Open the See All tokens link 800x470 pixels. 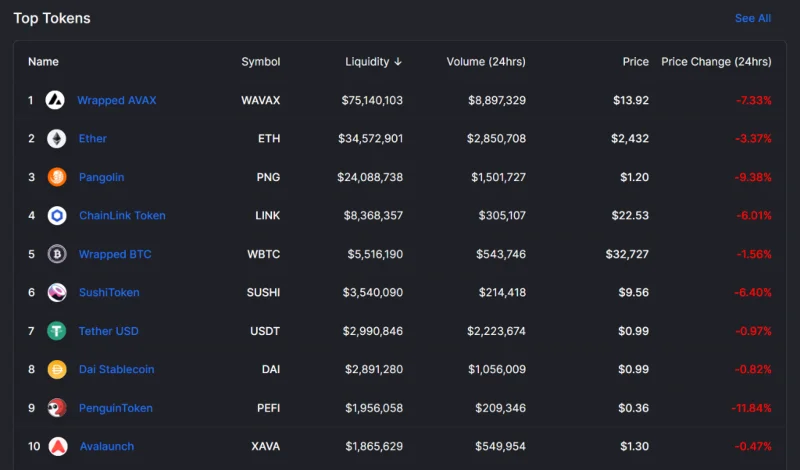click(x=753, y=18)
